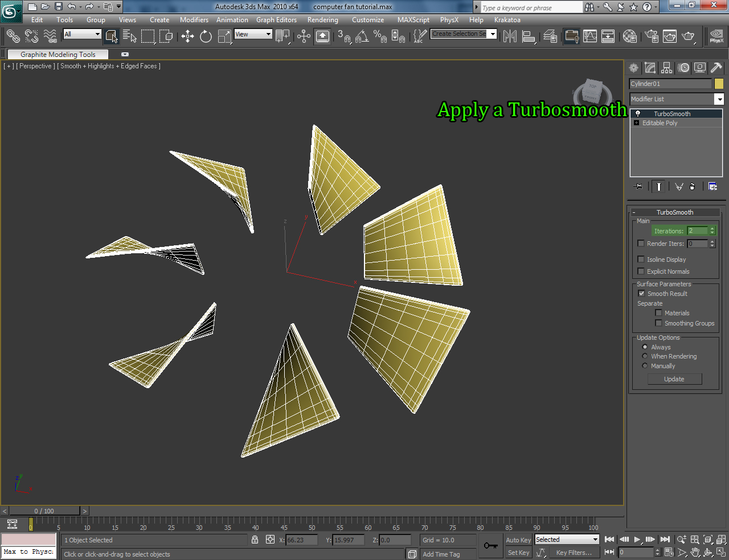
Task: Switch to the Create command panel
Action: click(634, 68)
